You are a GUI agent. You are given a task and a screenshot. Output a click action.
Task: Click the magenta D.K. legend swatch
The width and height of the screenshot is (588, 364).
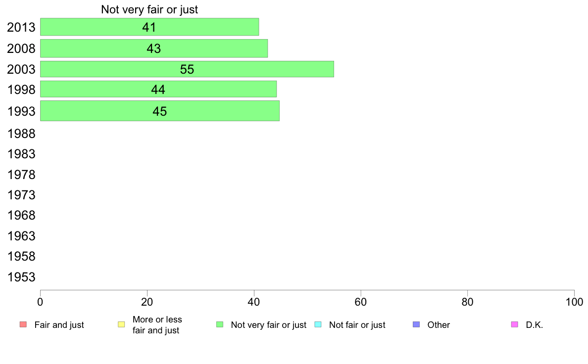click(515, 324)
